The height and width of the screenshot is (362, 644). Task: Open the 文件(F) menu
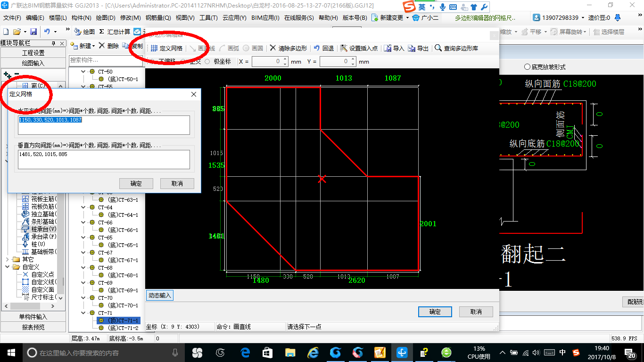[12, 17]
